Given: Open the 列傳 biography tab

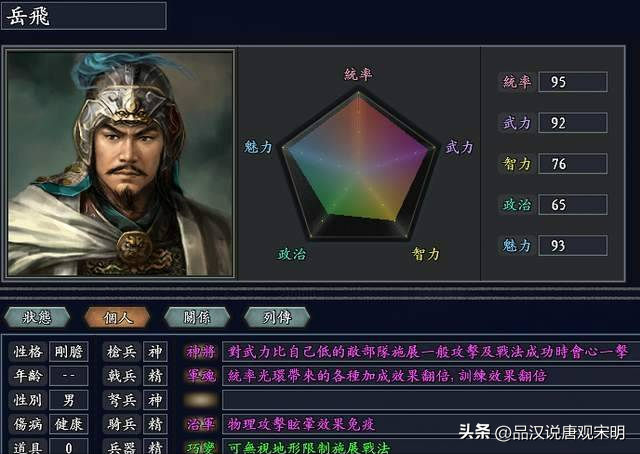Looking at the screenshot, I should click(276, 317).
